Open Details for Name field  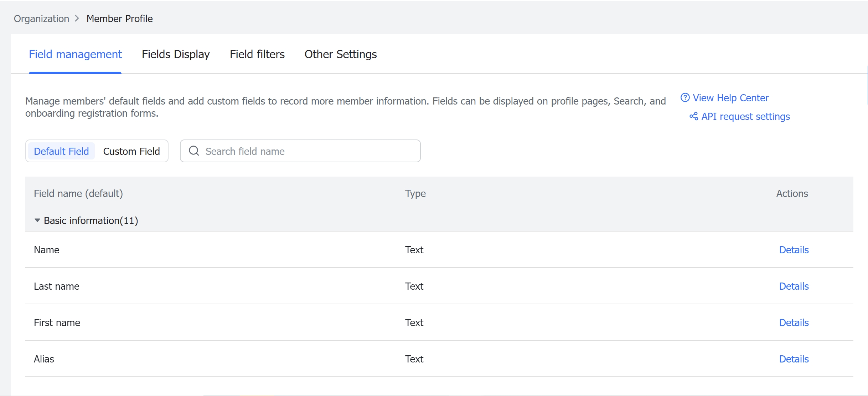794,250
